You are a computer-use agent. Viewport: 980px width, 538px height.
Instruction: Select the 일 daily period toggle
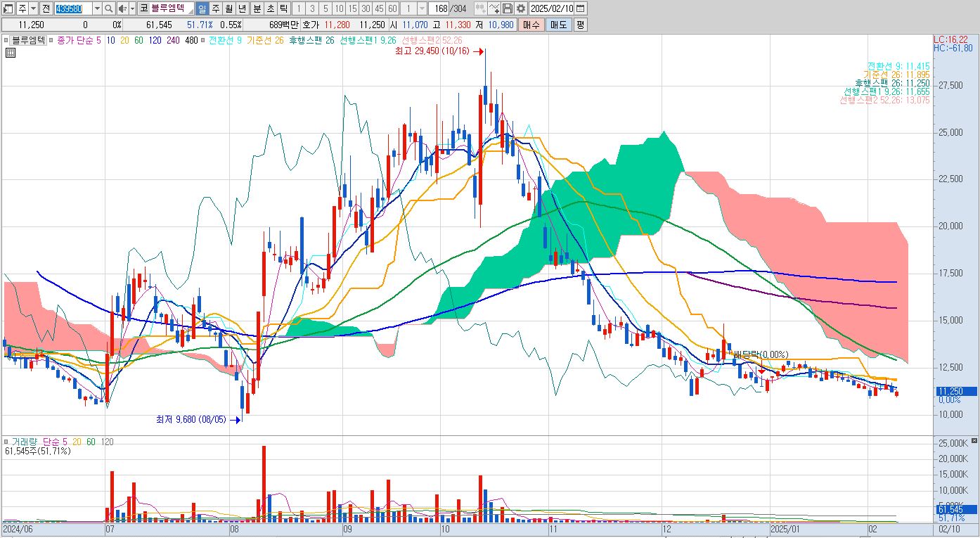coord(202,8)
